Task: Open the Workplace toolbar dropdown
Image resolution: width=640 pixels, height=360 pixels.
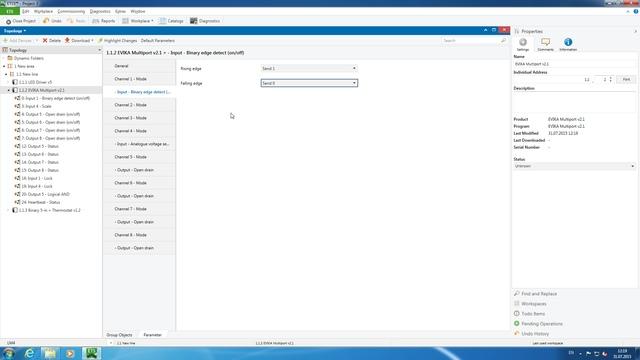Action: click(x=138, y=21)
